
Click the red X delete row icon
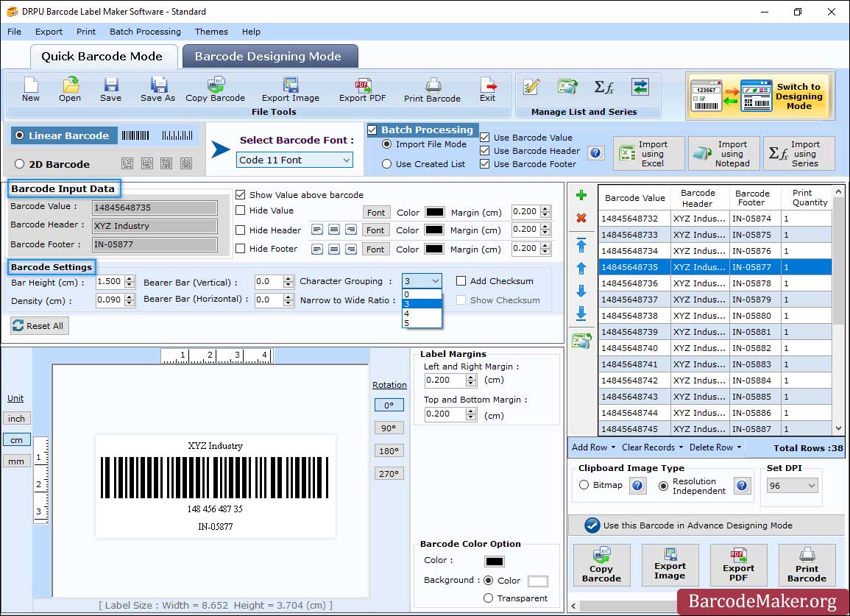click(x=581, y=218)
